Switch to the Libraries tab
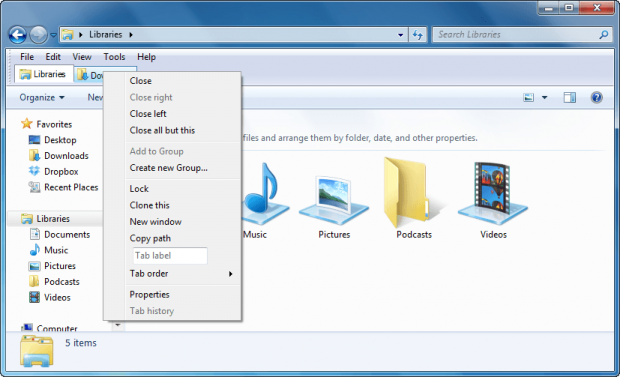 pyautogui.click(x=43, y=74)
